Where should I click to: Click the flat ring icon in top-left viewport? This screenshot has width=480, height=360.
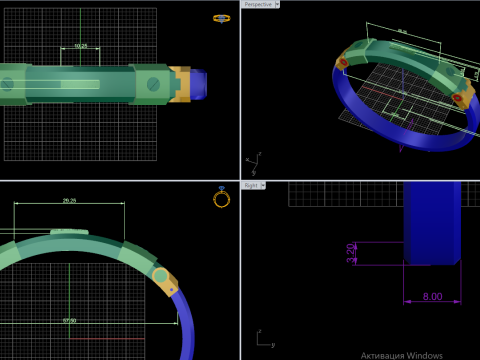click(222, 18)
